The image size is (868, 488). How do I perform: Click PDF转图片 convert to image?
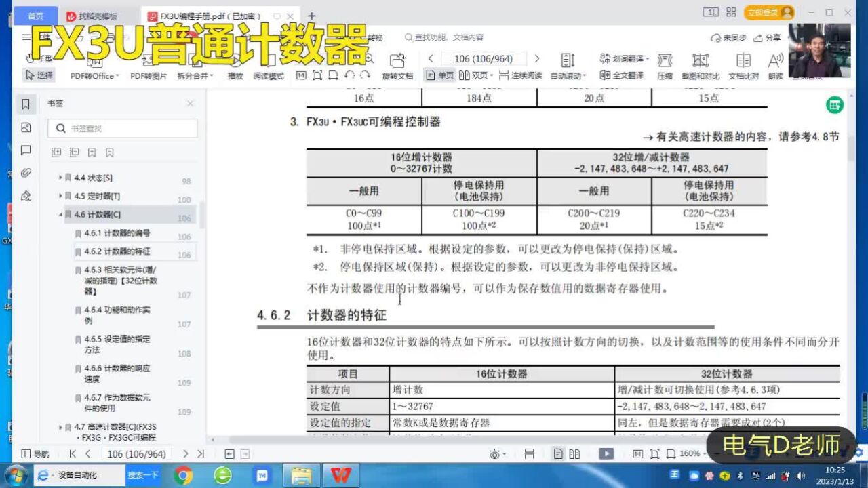(x=149, y=76)
